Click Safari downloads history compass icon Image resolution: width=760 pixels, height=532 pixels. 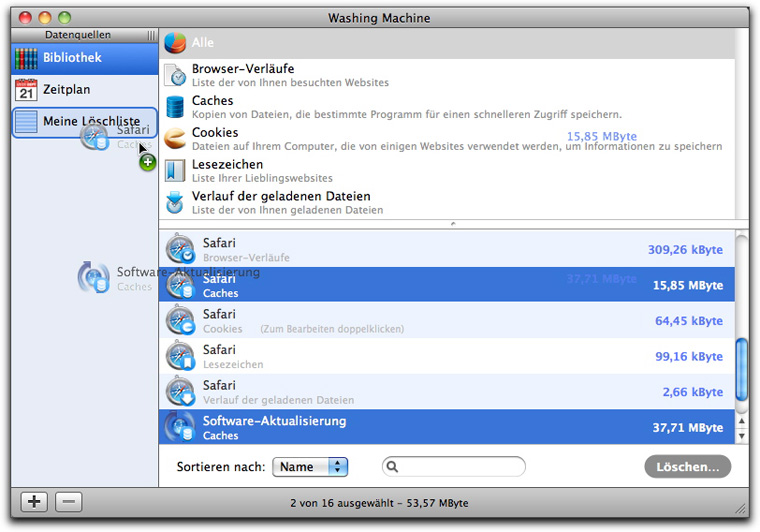pos(180,391)
